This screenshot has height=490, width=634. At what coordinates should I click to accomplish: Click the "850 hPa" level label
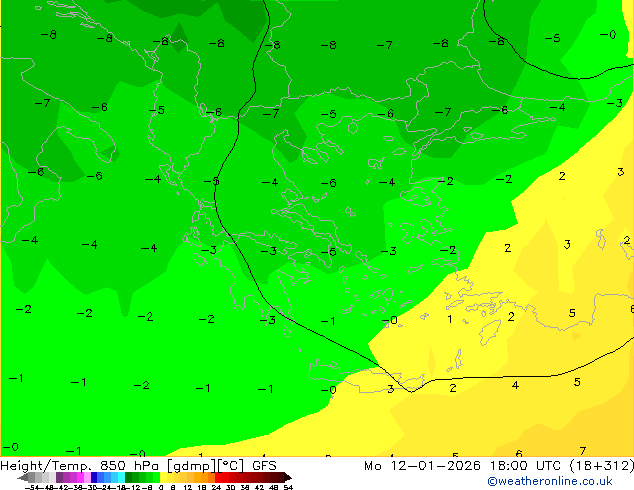(x=129, y=466)
